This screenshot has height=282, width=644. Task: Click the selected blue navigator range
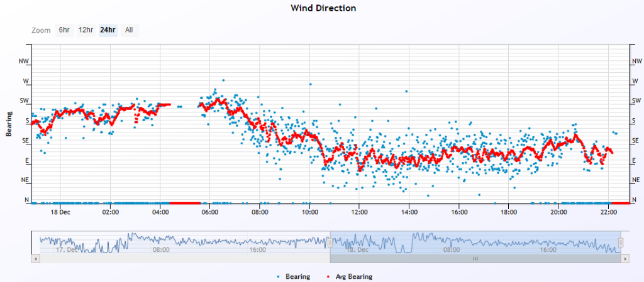coord(475,242)
